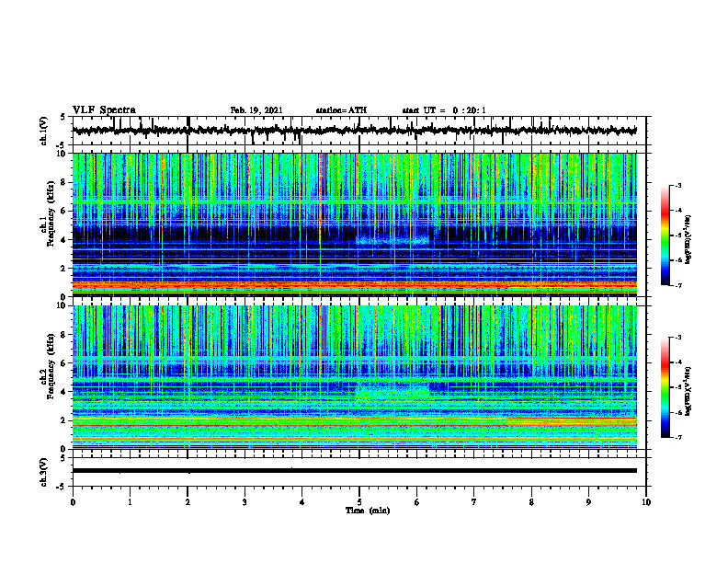This screenshot has width=728, height=563.
Task: Select the date text "Feb. 19, 2021"
Action: pyautogui.click(x=256, y=110)
